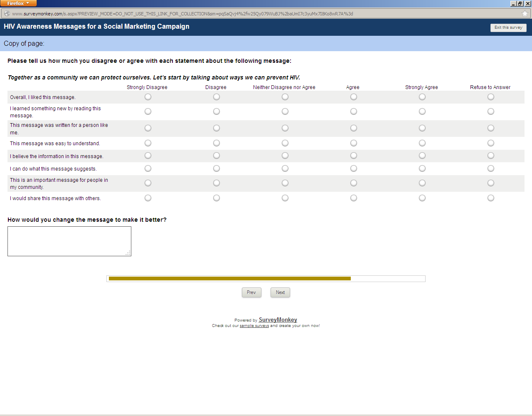
Task: Open the sample surveys link
Action: click(x=254, y=326)
